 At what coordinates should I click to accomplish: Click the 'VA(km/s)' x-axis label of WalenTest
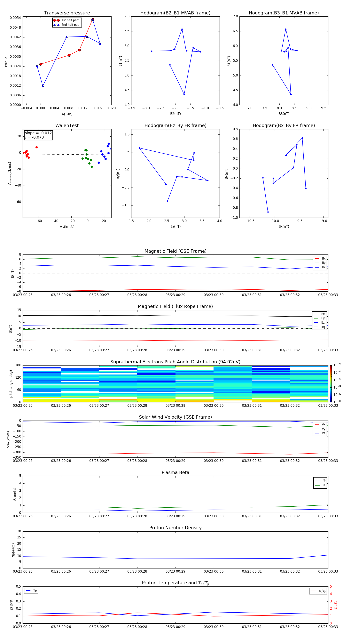[67, 227]
